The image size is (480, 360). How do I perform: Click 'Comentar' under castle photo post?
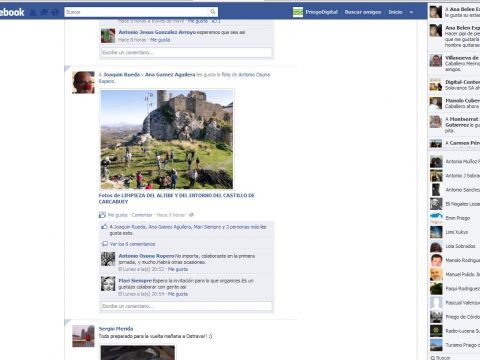142,215
